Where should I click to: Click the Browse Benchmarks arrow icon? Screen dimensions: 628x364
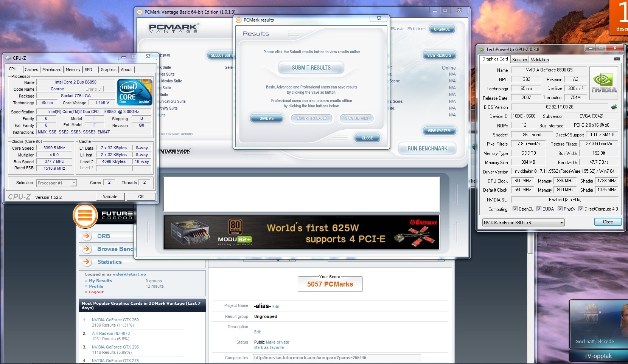(87, 249)
